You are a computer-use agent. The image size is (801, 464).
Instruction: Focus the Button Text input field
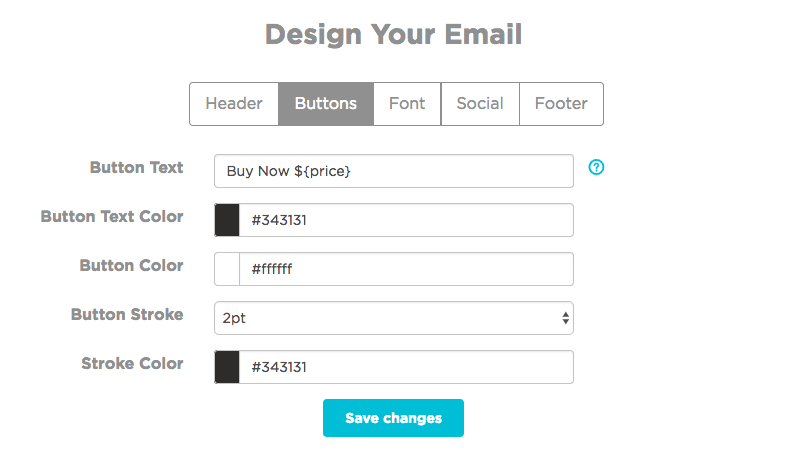click(393, 171)
